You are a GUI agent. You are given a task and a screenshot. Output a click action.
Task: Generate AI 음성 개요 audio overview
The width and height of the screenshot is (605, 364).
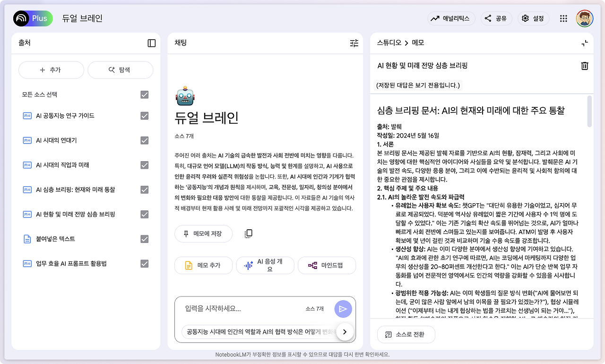coord(265,265)
